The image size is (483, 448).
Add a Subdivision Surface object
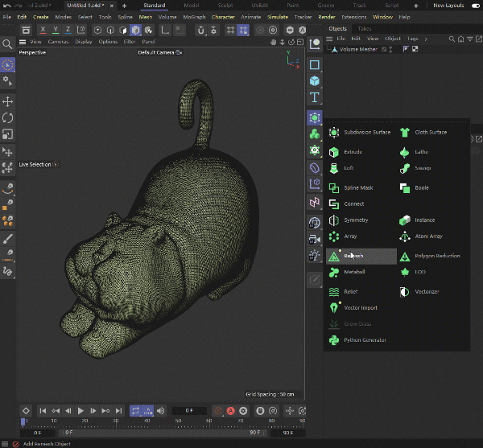click(366, 133)
